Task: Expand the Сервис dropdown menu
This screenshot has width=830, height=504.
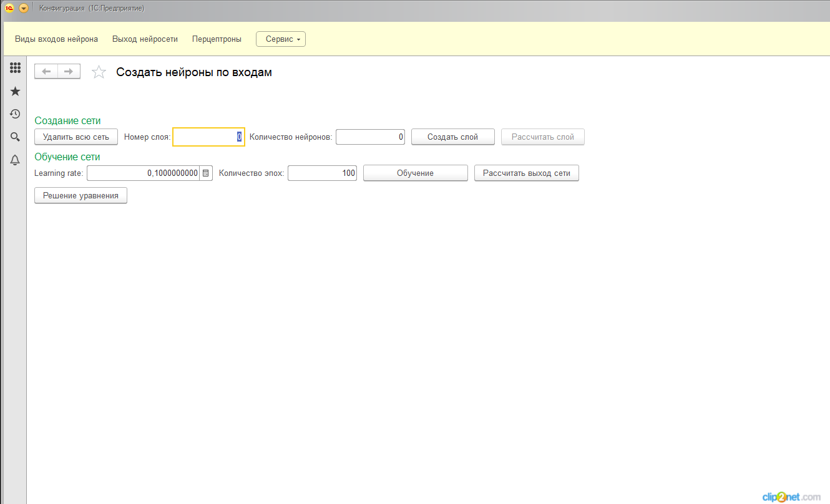Action: 281,39
